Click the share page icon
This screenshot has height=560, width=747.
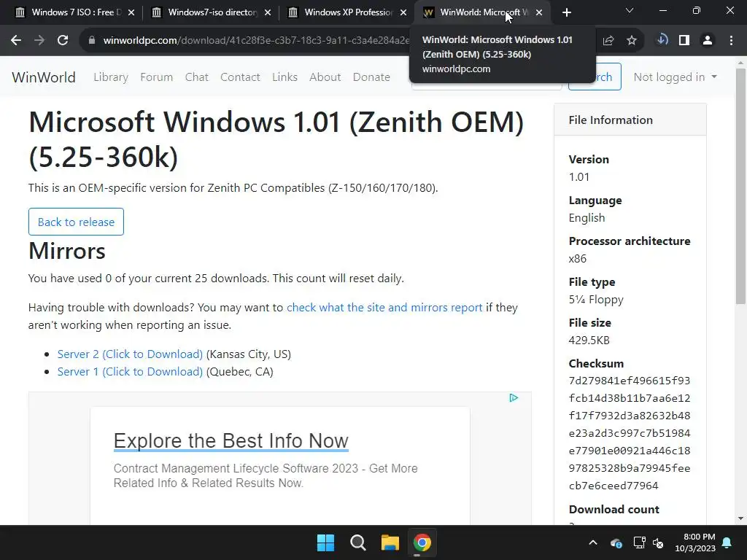(608, 41)
